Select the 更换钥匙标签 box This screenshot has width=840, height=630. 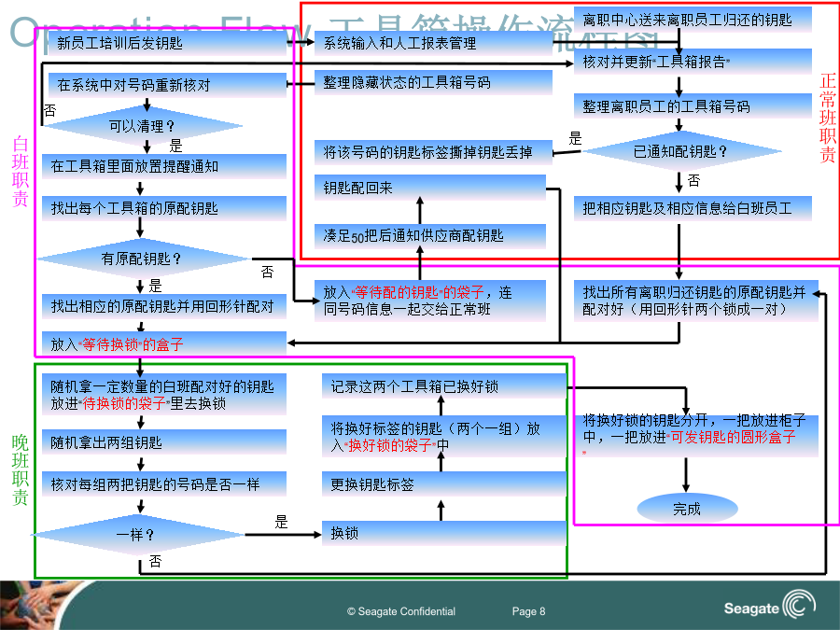[x=444, y=484]
